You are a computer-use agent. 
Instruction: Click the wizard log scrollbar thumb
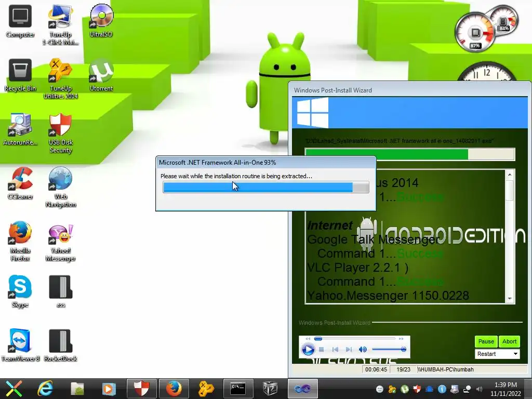point(509,191)
